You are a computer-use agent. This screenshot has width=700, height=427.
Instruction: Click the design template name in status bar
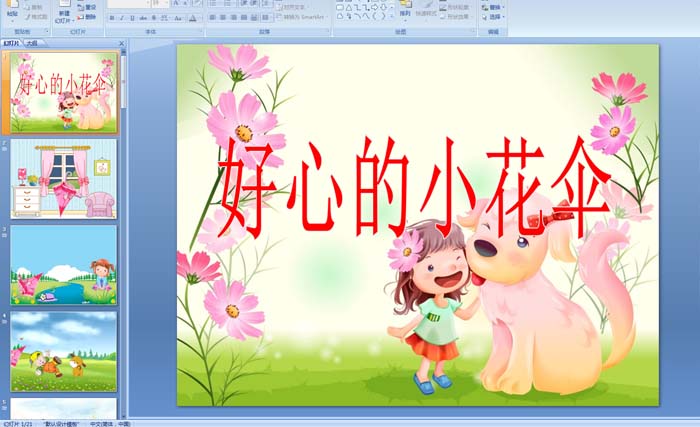tap(62, 424)
